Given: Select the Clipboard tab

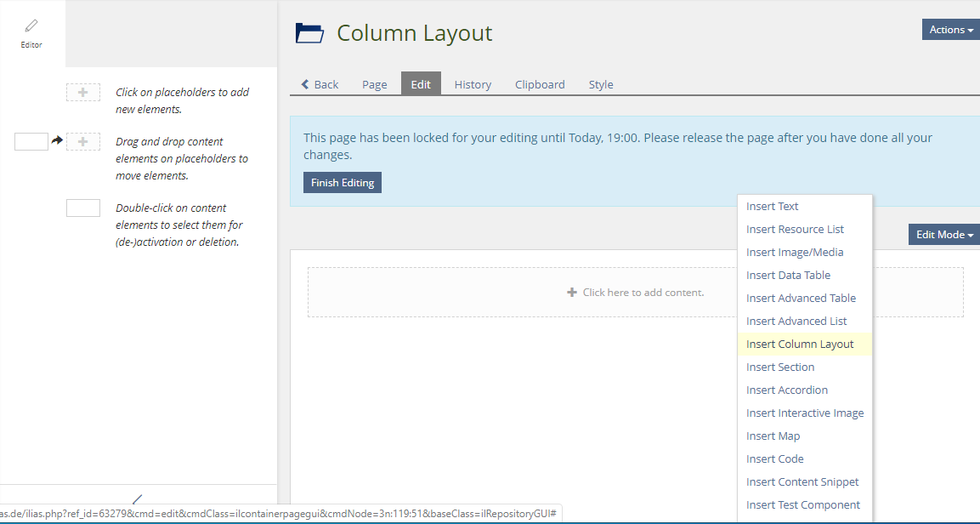Looking at the screenshot, I should coord(540,84).
